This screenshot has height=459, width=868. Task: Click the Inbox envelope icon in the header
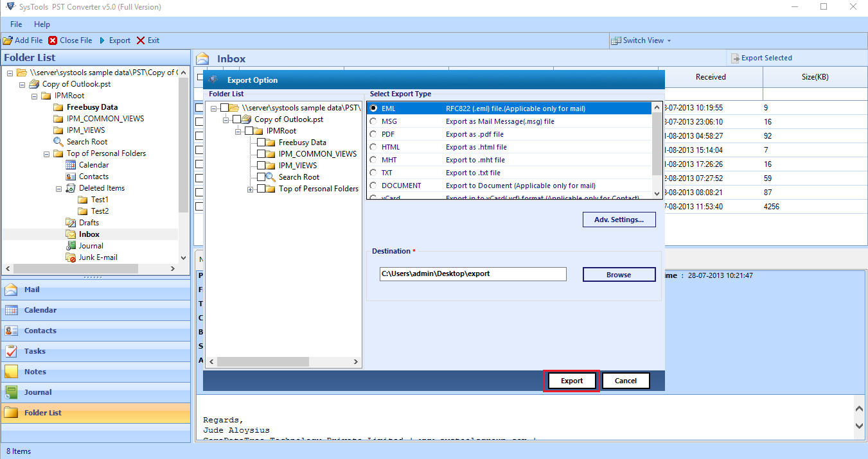click(x=203, y=58)
